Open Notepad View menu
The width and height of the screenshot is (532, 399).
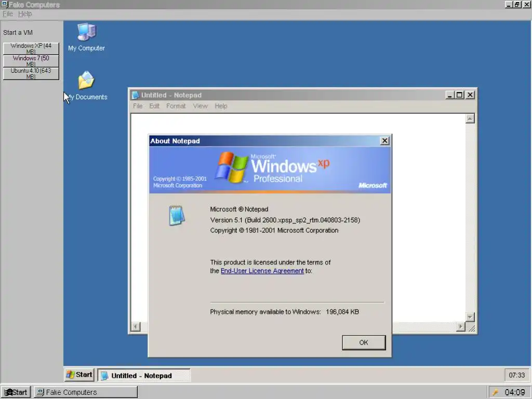coord(200,106)
